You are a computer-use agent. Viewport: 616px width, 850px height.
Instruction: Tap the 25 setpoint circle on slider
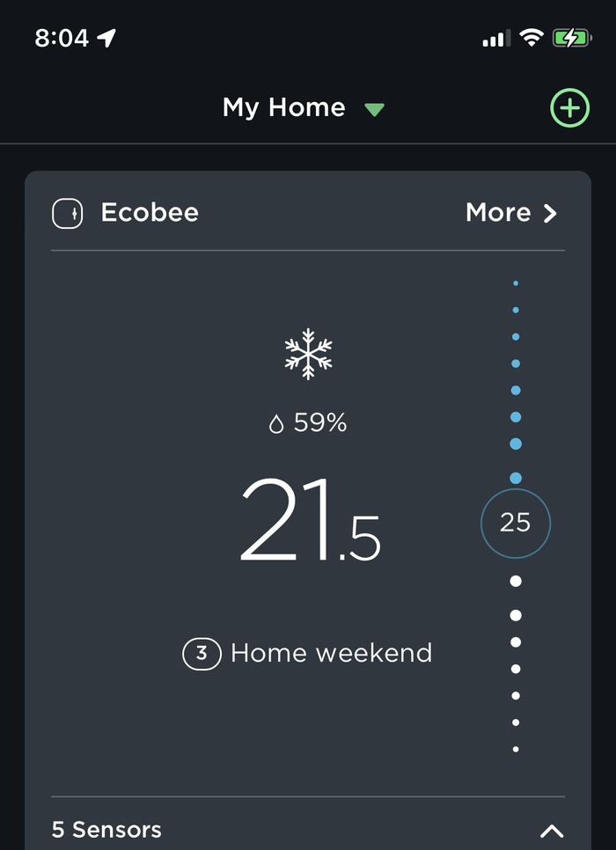click(x=515, y=524)
